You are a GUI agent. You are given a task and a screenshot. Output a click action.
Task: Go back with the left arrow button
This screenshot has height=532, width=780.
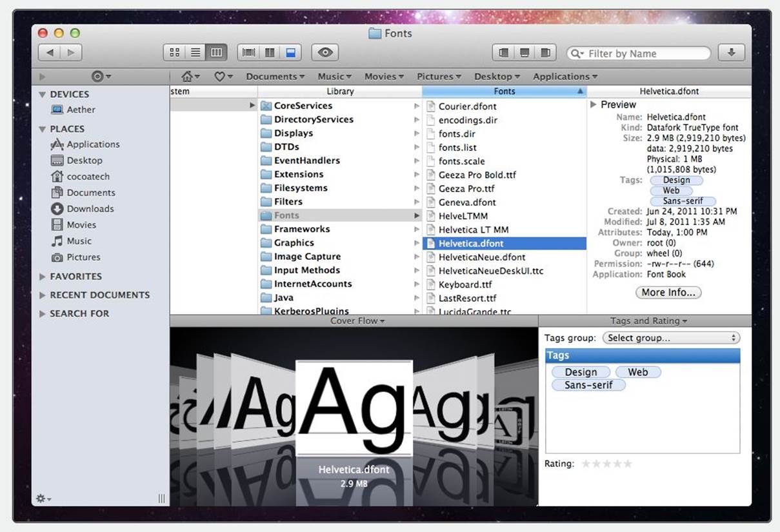pos(50,53)
